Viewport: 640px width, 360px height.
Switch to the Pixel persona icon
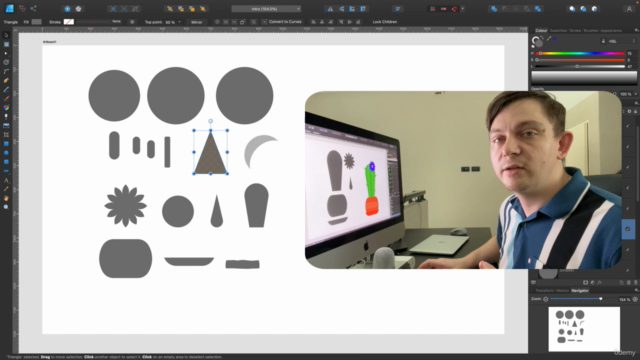22,9
